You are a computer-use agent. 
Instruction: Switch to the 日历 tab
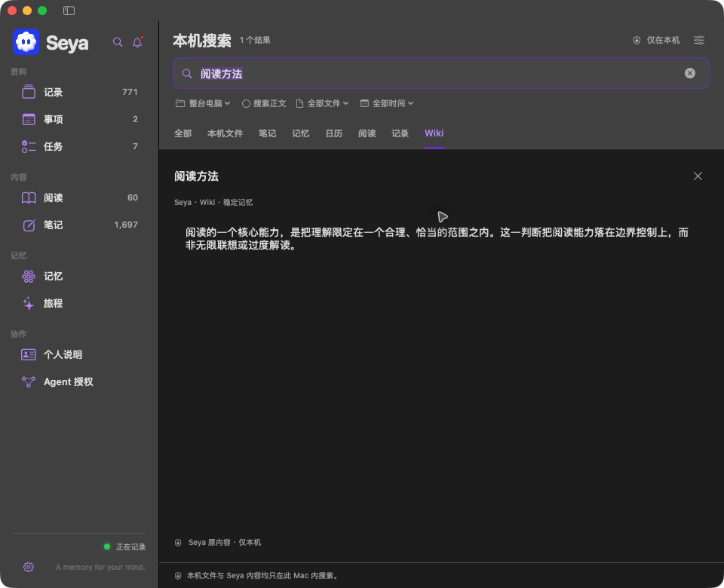(x=334, y=133)
